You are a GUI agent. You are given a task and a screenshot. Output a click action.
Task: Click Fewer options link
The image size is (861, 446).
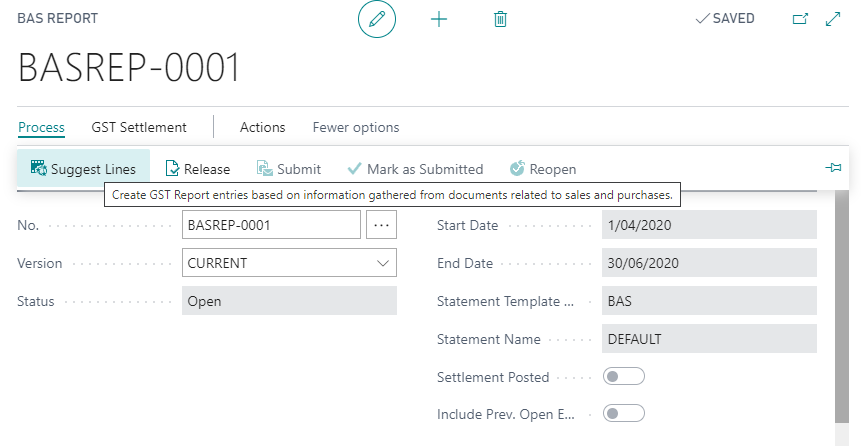pos(356,127)
